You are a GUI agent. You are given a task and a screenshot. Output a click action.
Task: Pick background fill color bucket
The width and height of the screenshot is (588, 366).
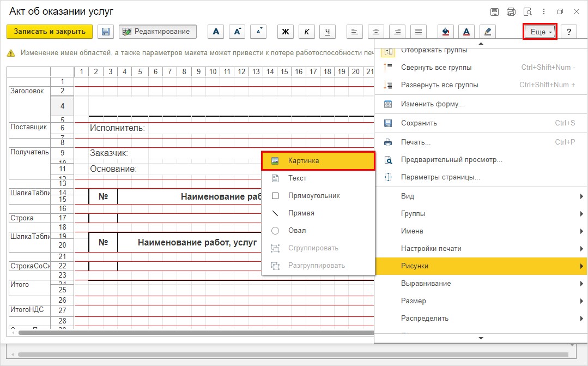[446, 32]
